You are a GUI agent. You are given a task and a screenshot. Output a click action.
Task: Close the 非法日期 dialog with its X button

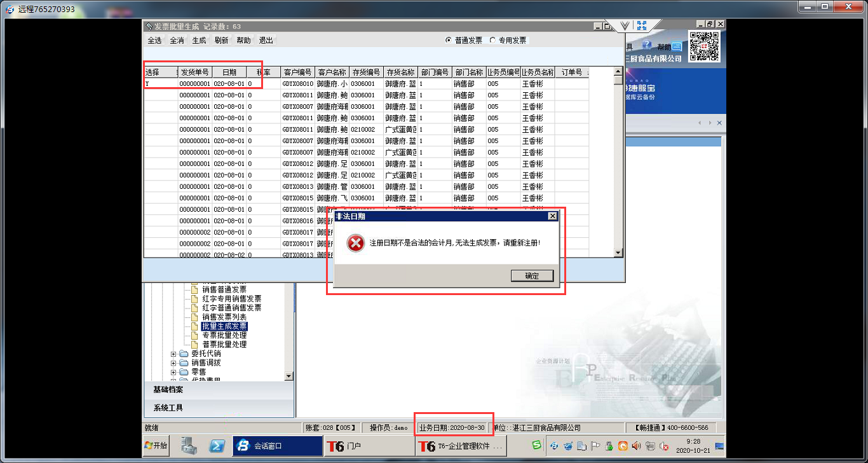click(552, 216)
